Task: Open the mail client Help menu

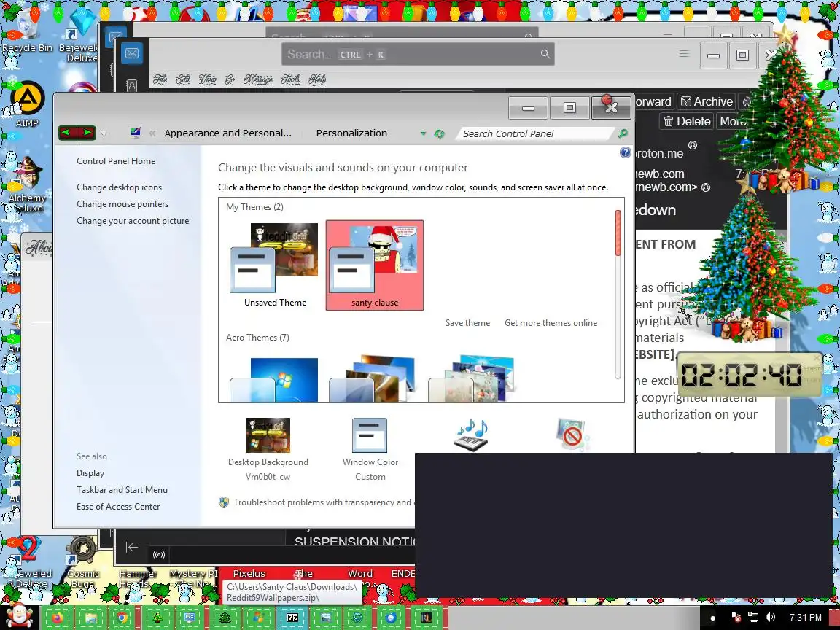Action: click(x=317, y=79)
